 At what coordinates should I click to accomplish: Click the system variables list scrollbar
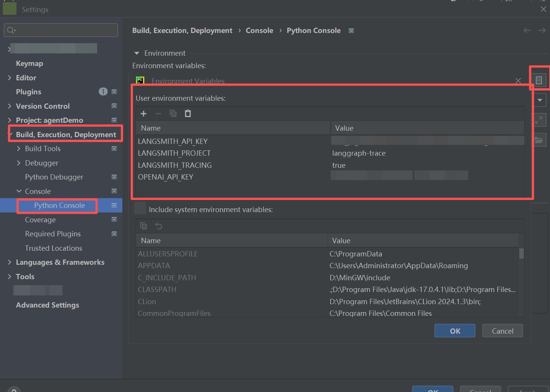point(522,253)
